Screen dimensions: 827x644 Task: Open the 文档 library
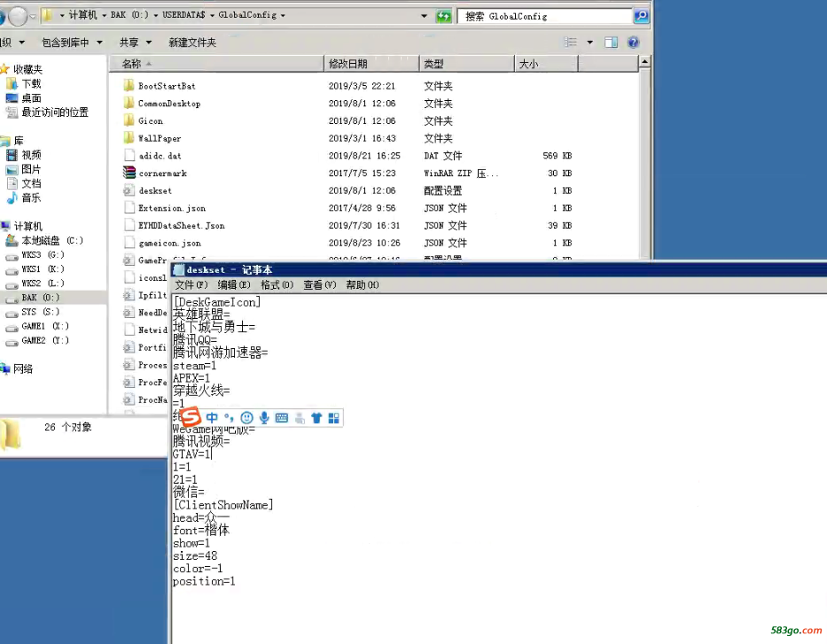pyautogui.click(x=31, y=182)
